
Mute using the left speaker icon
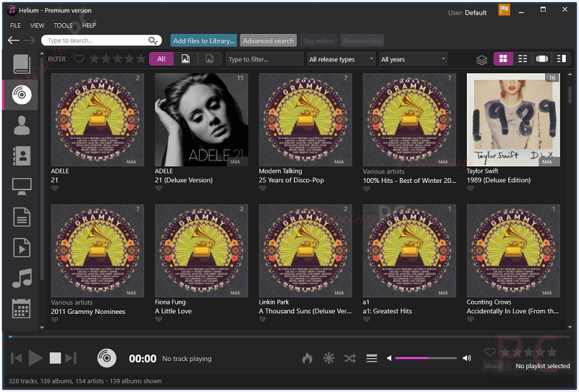pos(389,358)
